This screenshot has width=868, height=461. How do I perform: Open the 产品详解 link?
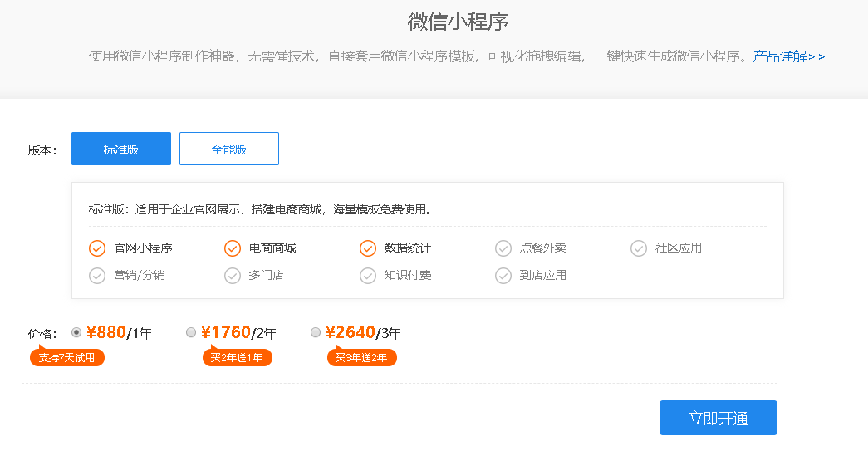[x=788, y=56]
